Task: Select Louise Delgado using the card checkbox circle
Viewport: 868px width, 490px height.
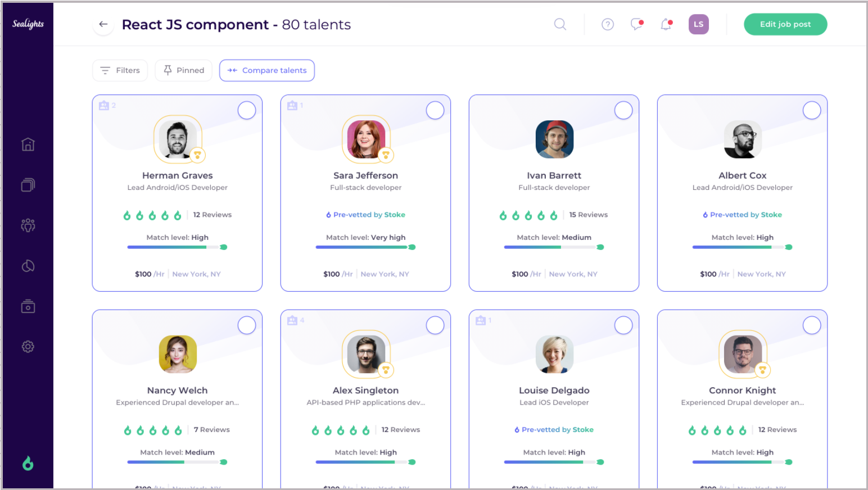Action: (x=623, y=325)
